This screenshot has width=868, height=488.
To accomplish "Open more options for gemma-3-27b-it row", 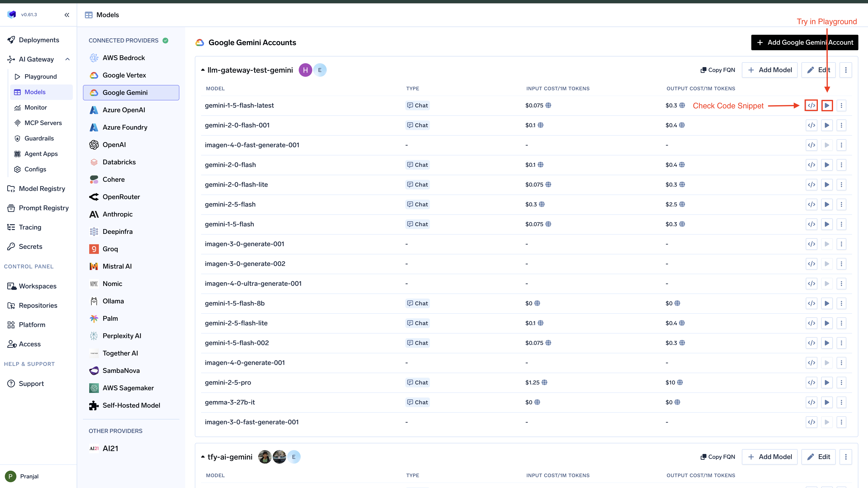I will pos(841,402).
